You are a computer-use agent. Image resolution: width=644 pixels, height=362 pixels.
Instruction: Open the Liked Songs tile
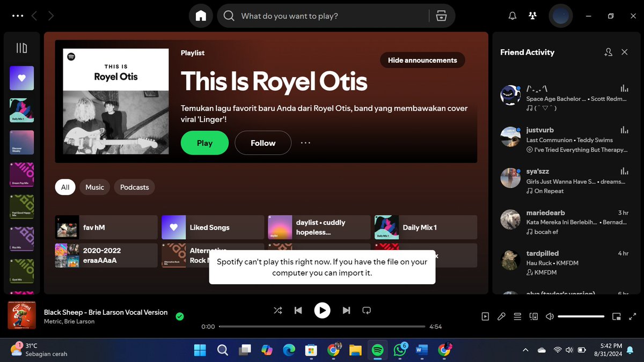[213, 227]
